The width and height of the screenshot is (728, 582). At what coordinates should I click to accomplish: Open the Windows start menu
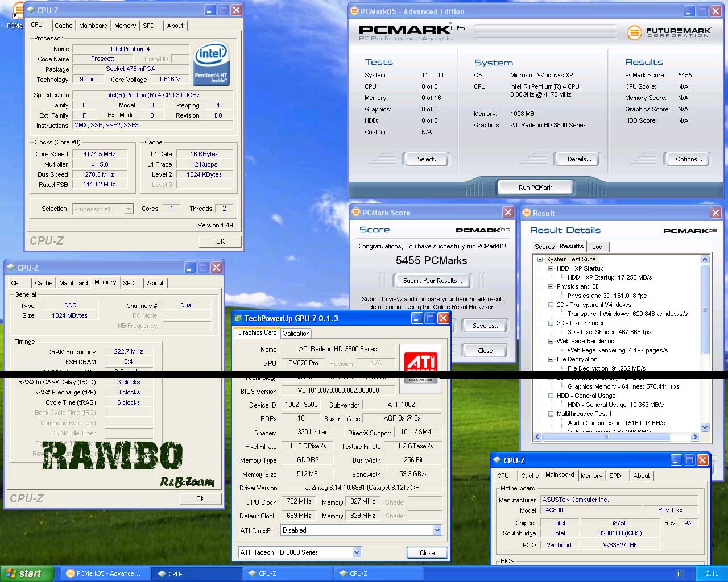(27, 573)
